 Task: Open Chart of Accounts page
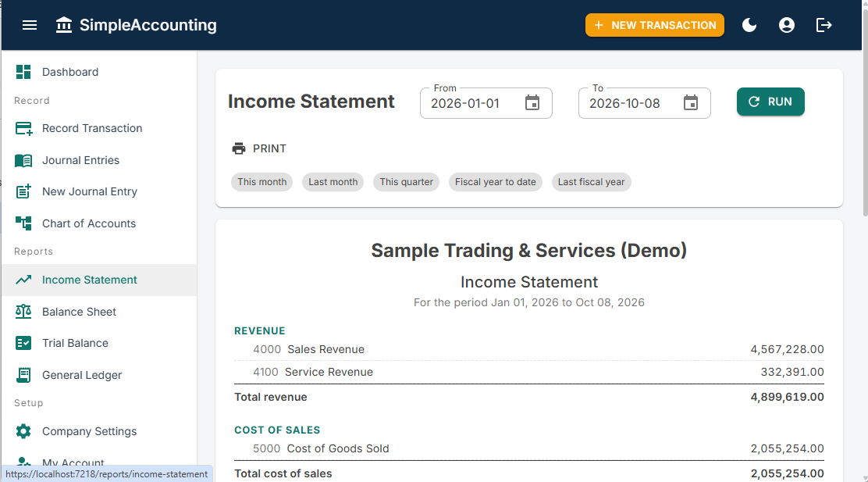pyautogui.click(x=99, y=223)
